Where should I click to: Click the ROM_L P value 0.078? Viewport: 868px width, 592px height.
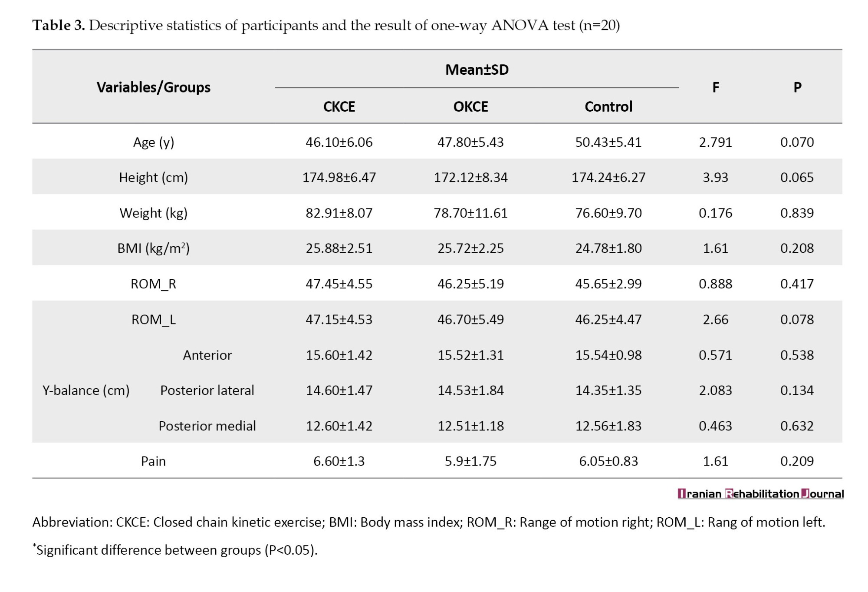tap(797, 320)
